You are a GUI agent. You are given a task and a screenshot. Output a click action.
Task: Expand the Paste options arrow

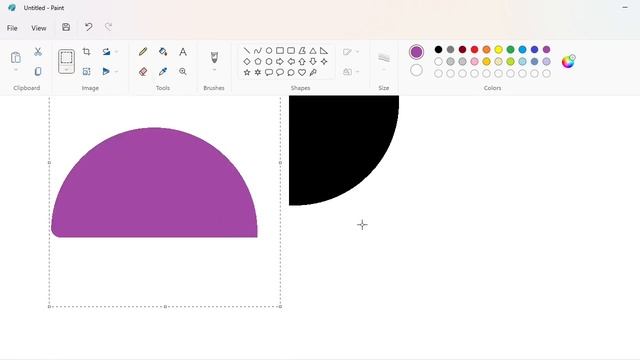16,70
